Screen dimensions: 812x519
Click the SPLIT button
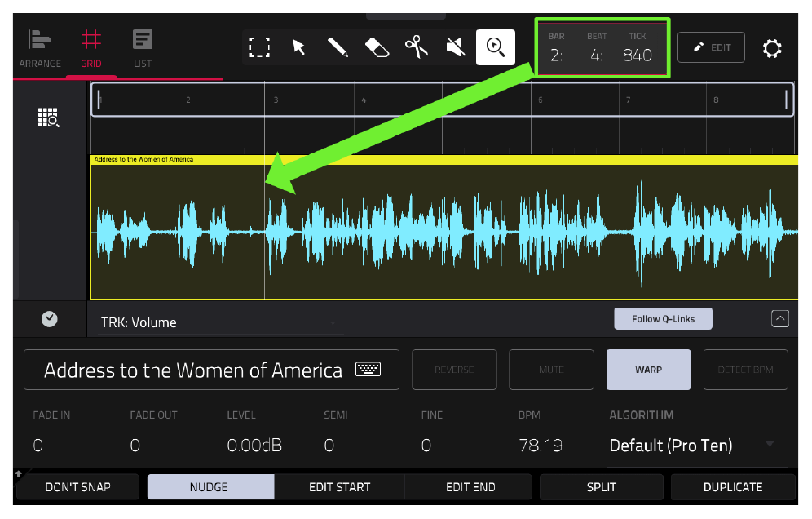(x=601, y=487)
